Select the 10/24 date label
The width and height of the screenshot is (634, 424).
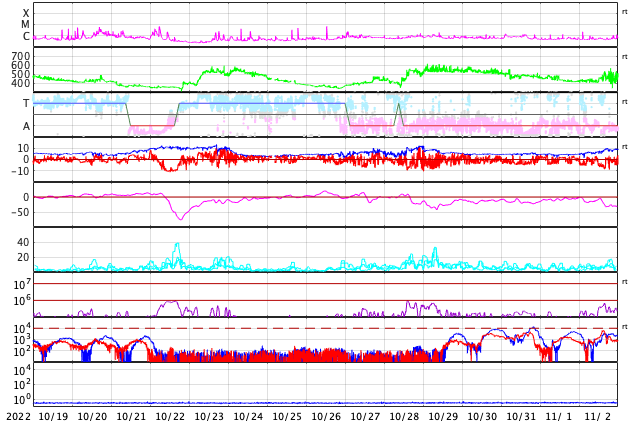click(248, 417)
